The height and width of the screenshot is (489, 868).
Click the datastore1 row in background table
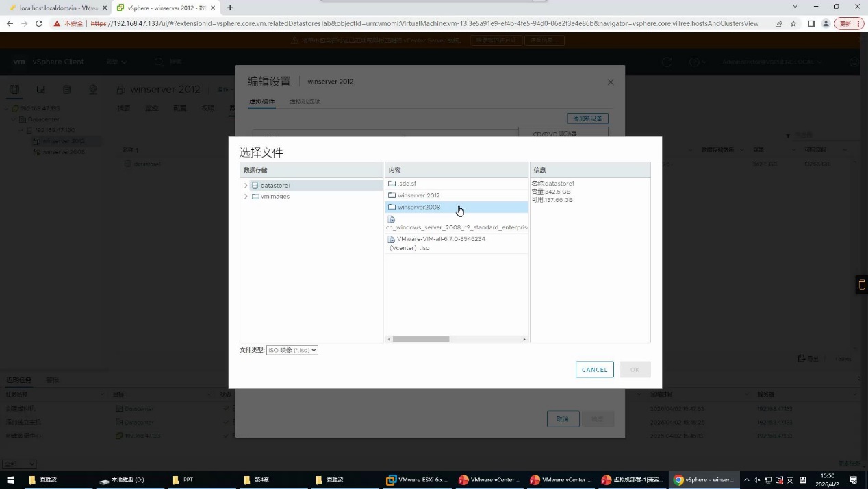coord(486,164)
